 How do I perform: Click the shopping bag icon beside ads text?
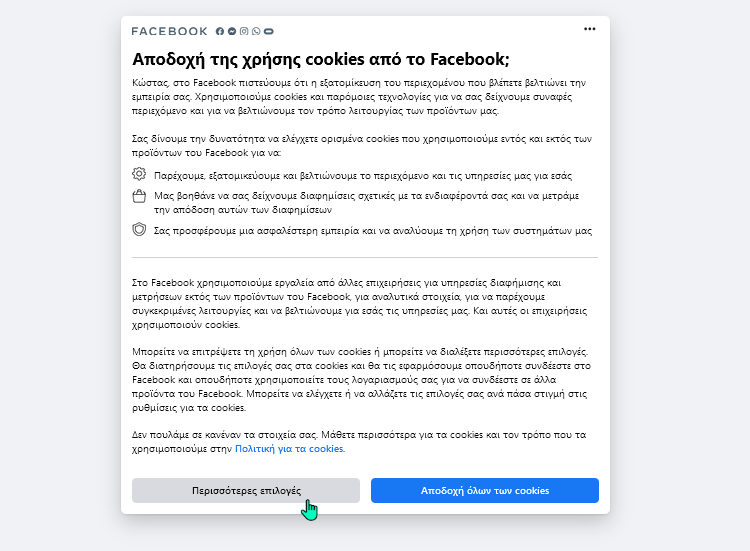(139, 196)
